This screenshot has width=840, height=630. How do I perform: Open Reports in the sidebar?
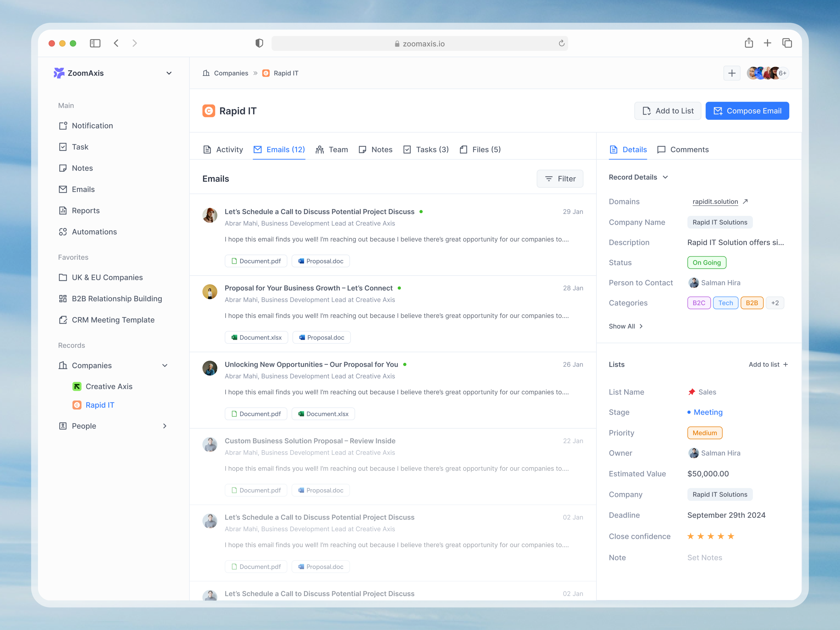pyautogui.click(x=85, y=210)
